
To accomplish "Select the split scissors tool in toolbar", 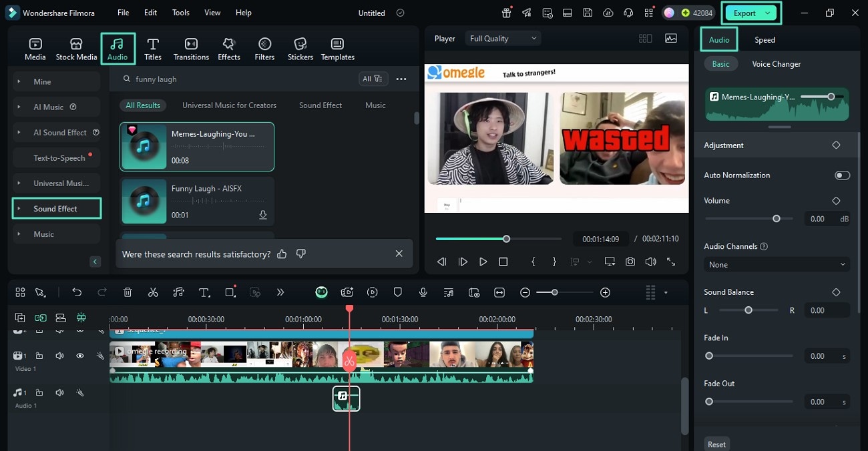I will click(x=153, y=292).
